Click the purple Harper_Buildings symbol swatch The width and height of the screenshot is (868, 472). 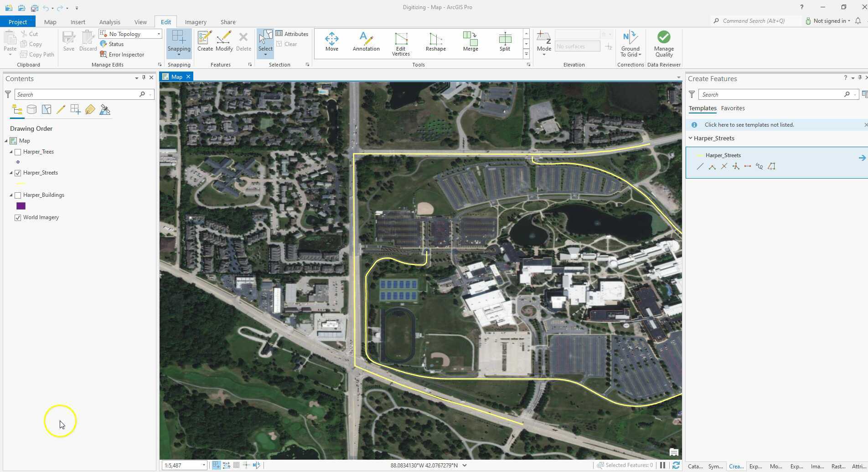21,206
